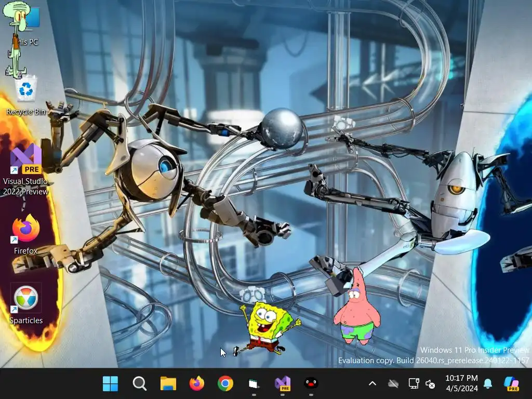The width and height of the screenshot is (532, 399).
Task: Click the 'Recycle Bin' label text
Action: click(26, 112)
